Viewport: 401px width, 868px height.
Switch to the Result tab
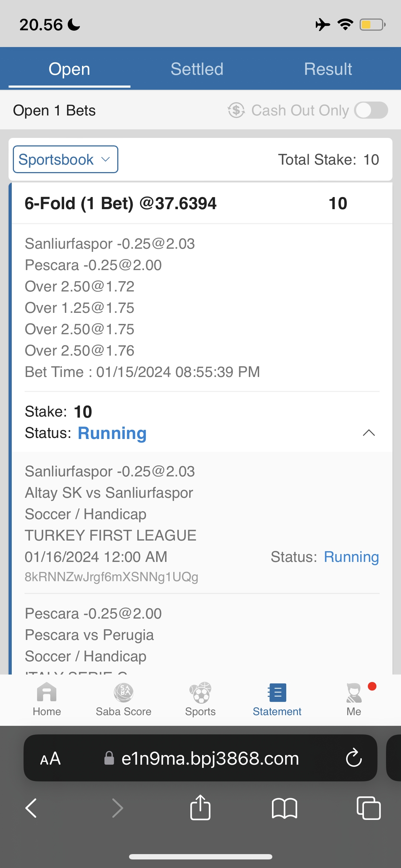point(328,69)
